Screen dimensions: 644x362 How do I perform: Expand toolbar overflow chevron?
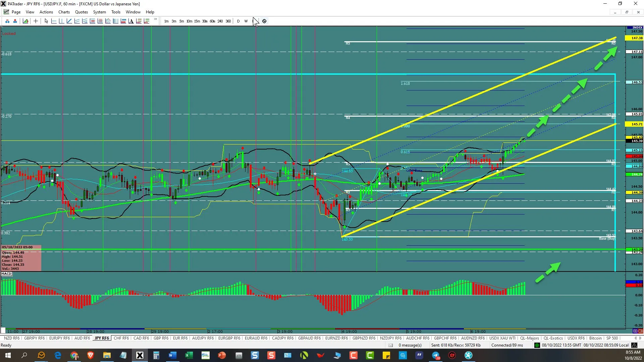[x=156, y=19]
